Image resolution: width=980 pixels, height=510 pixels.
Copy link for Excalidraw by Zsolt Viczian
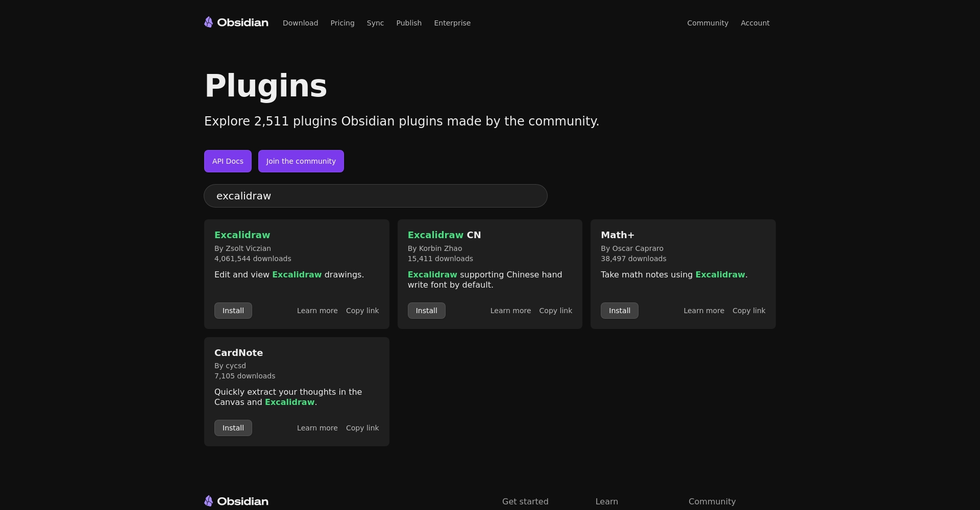362,311
